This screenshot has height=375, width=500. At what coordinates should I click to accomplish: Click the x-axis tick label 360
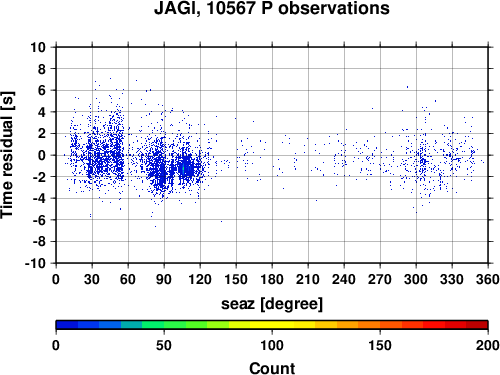488,279
